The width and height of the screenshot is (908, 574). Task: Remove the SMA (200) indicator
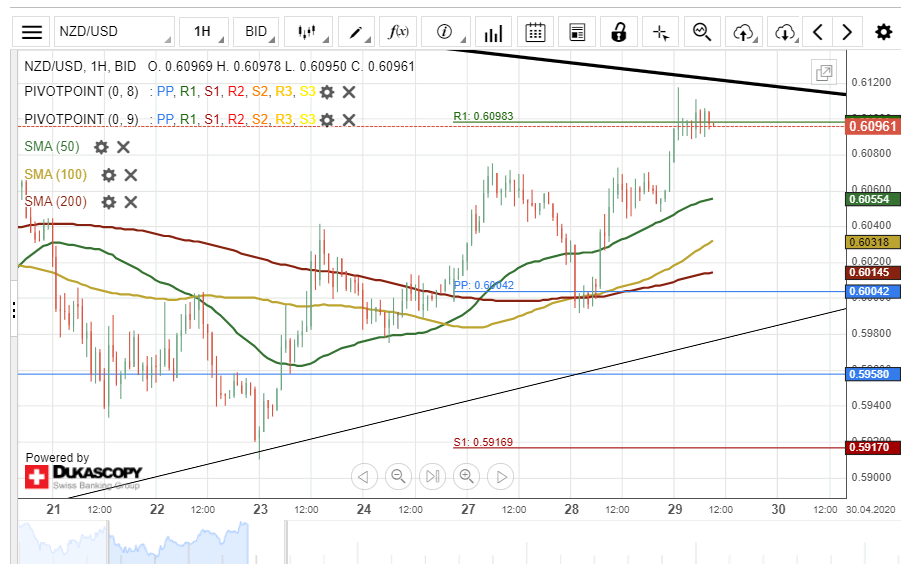130,202
